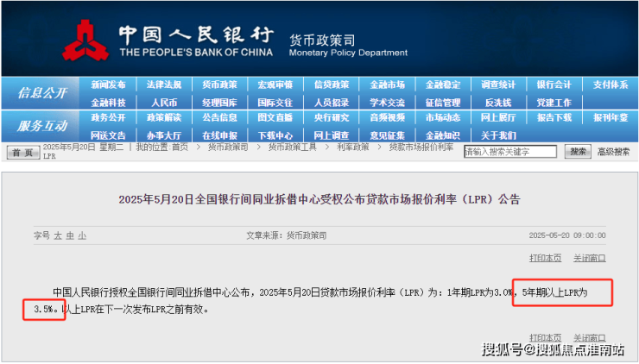Screen dimensions: 639x364
Task: Select the 意见征集 menu item
Action: pyautogui.click(x=387, y=135)
